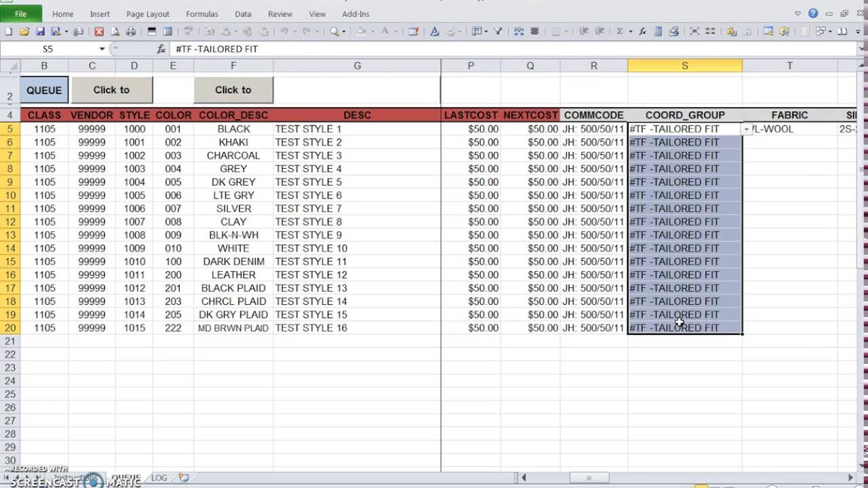Click the Save As icon beside Save
Screen dimensions: 868x488
tap(56, 31)
